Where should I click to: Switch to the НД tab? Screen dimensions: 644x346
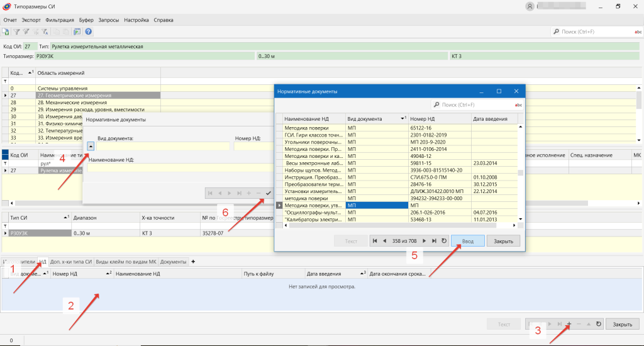(x=43, y=261)
